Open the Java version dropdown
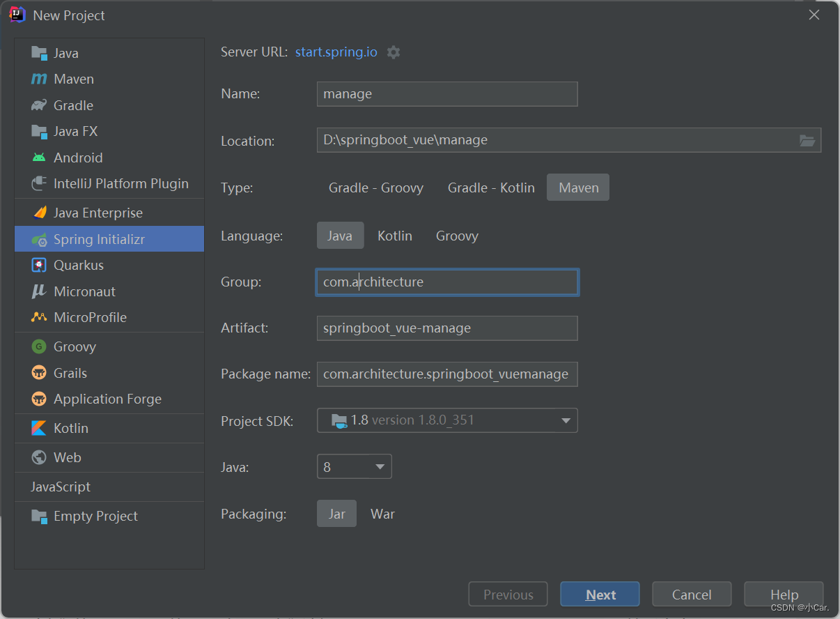Viewport: 840px width, 619px height. (355, 466)
